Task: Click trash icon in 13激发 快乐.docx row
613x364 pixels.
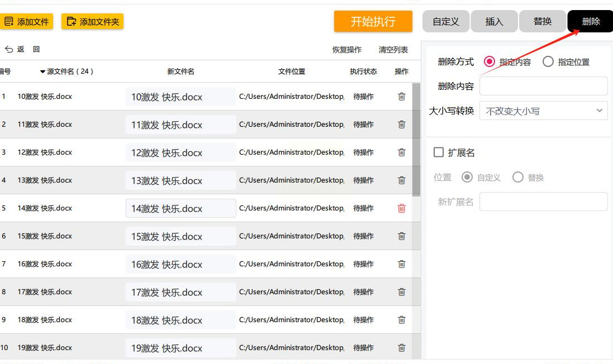Action: click(x=402, y=180)
